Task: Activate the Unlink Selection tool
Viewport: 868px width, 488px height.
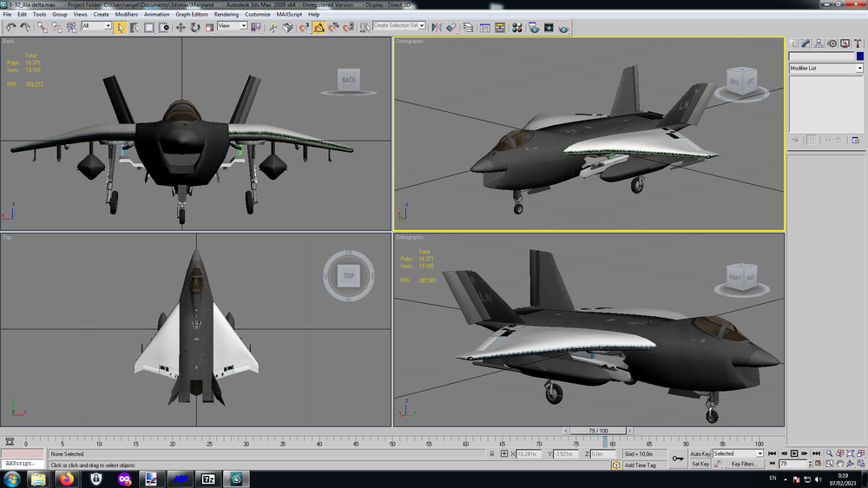Action: coord(57,27)
